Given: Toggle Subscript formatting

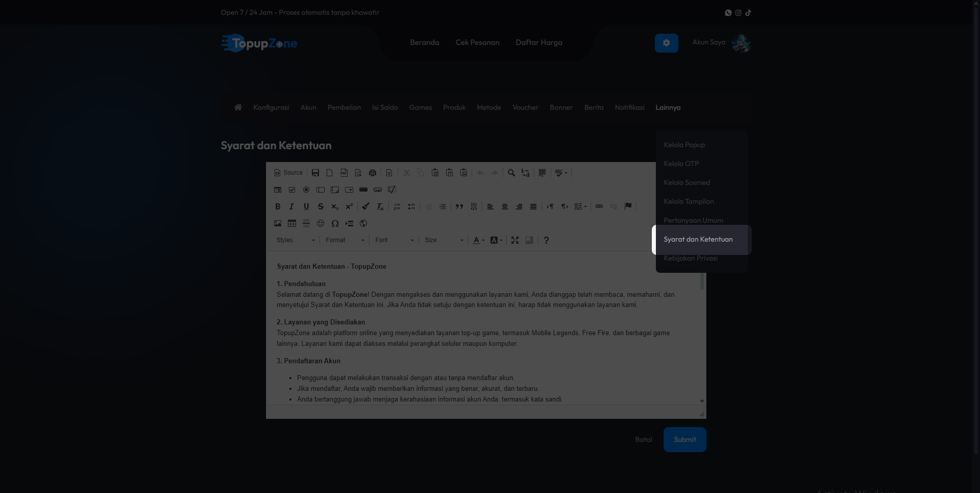Looking at the screenshot, I should click(x=335, y=206).
